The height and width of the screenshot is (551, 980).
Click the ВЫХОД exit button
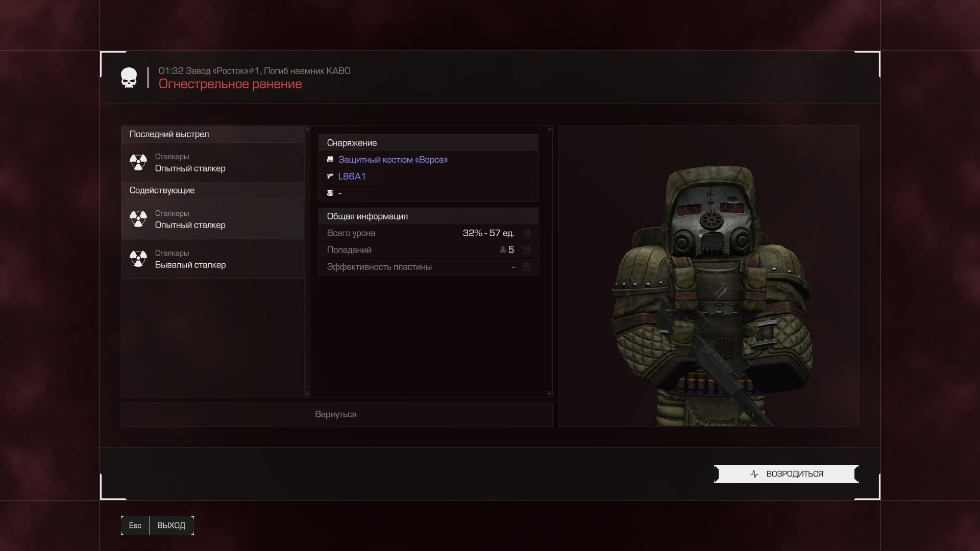pos(171,525)
